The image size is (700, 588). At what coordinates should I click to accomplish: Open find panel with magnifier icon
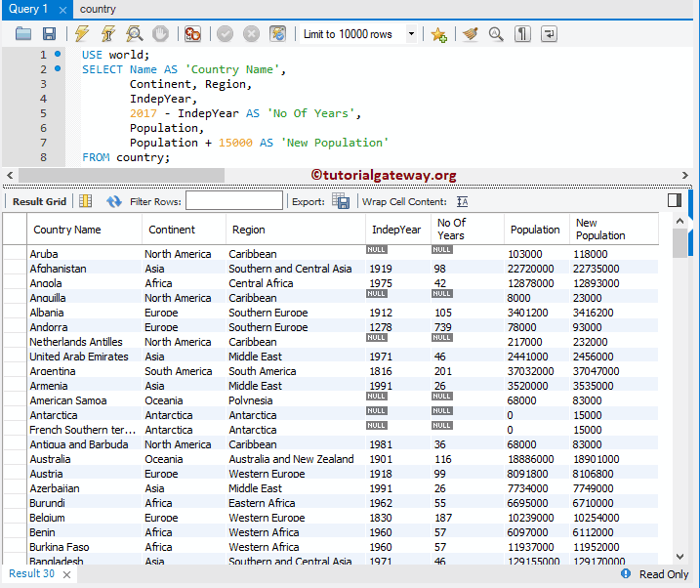[x=496, y=34]
